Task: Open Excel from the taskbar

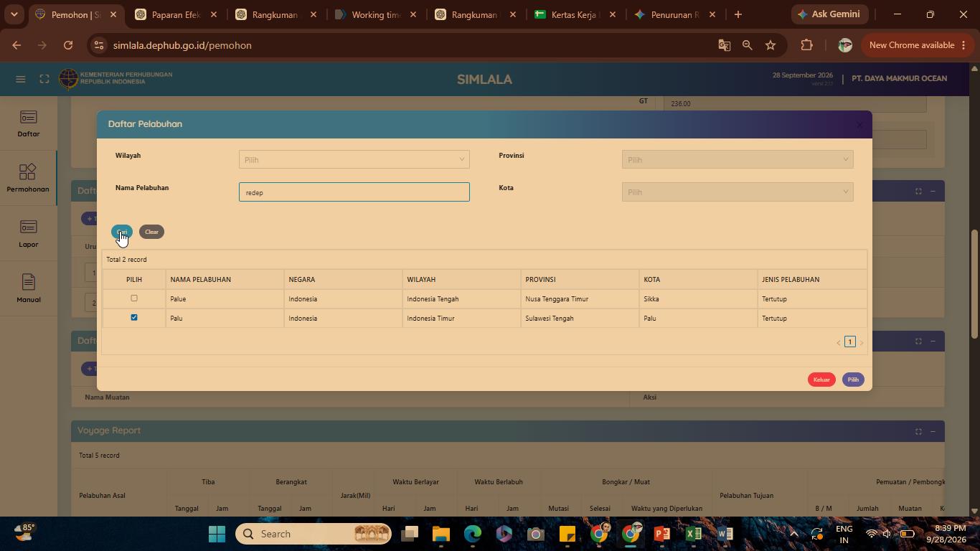Action: tap(693, 534)
